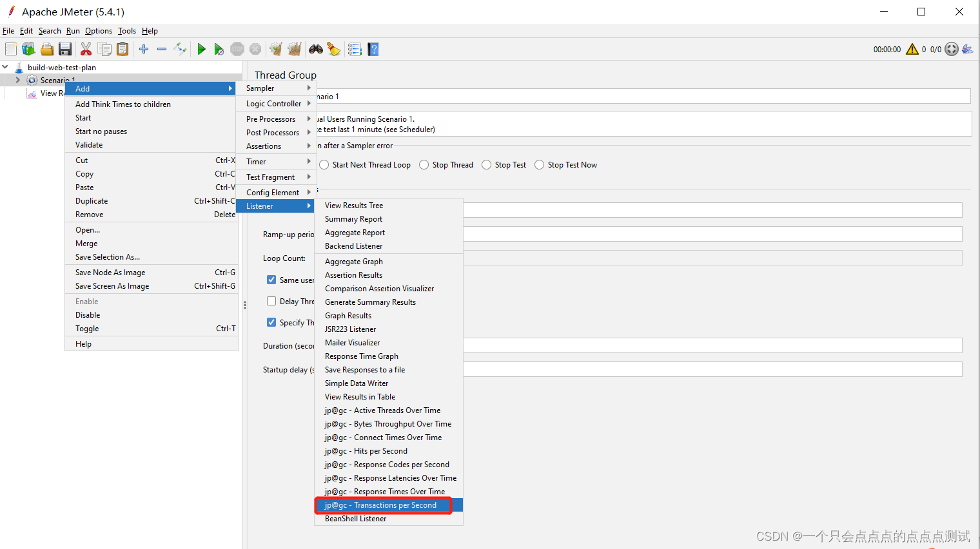This screenshot has width=980, height=549.
Task: Open the Help book icon
Action: point(373,49)
